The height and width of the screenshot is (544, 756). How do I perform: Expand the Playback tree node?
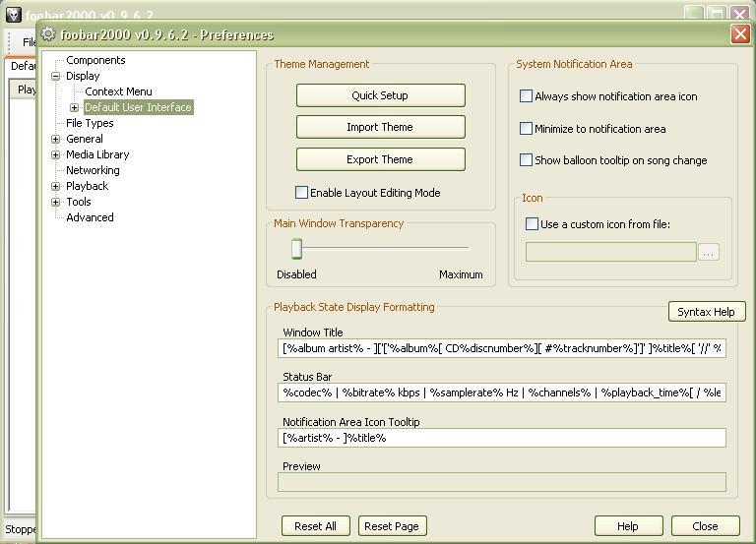(x=56, y=187)
